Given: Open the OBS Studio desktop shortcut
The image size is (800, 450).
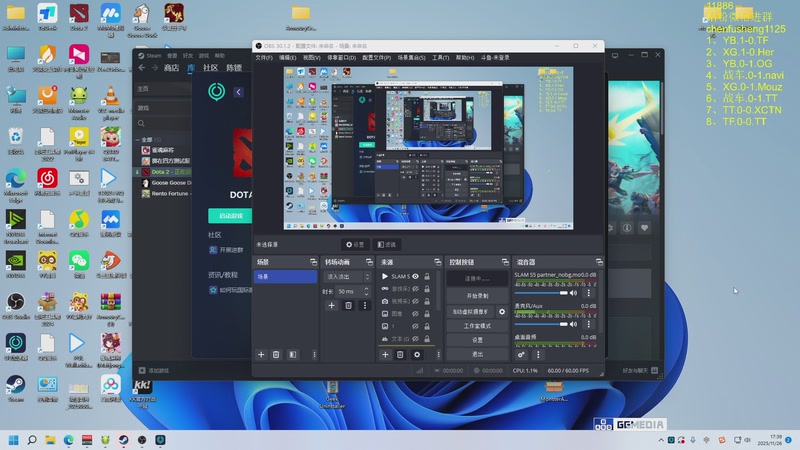Looking at the screenshot, I should click(x=16, y=305).
